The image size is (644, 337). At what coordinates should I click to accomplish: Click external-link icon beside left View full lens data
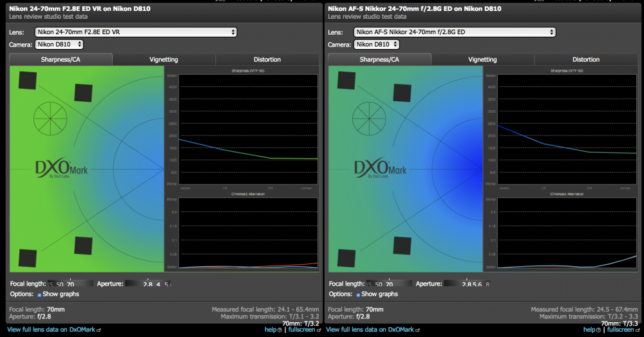pyautogui.click(x=99, y=330)
